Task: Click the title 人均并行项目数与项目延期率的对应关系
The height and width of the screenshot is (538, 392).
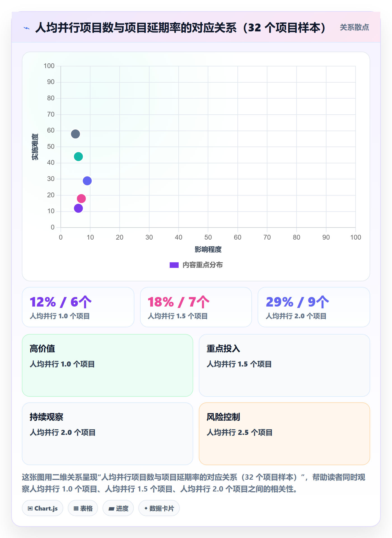Action: point(181,28)
